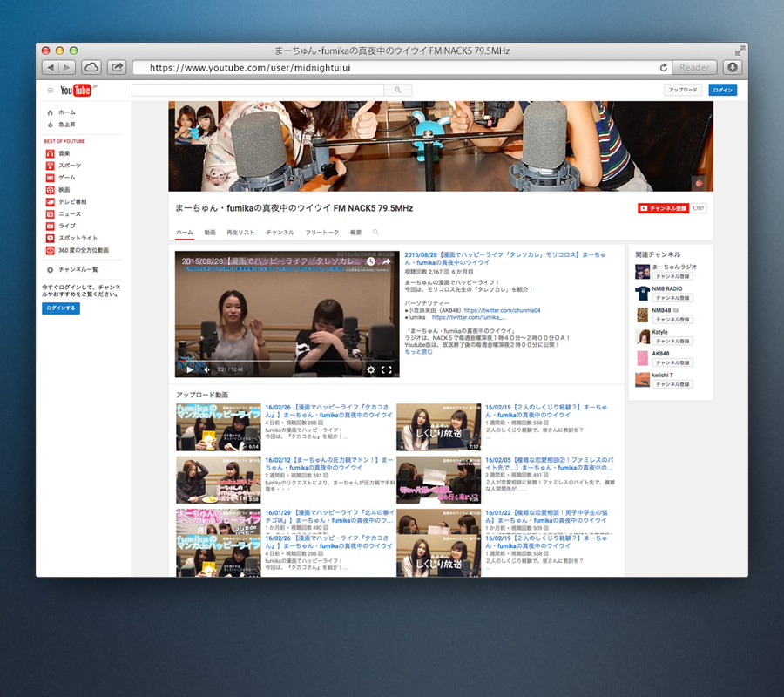Viewport: 784px width, 697px height.
Task: Open the YouTube hamburger guide menu
Action: pyautogui.click(x=51, y=91)
